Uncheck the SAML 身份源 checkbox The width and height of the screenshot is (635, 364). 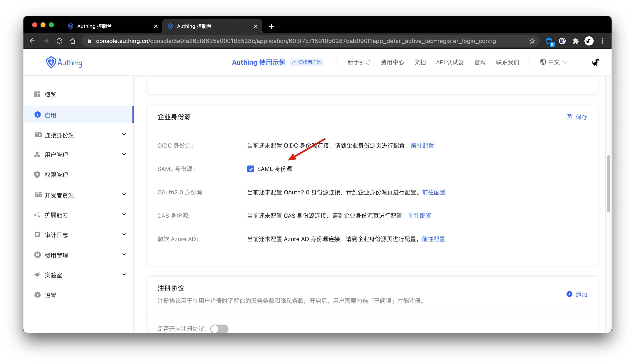pos(250,169)
